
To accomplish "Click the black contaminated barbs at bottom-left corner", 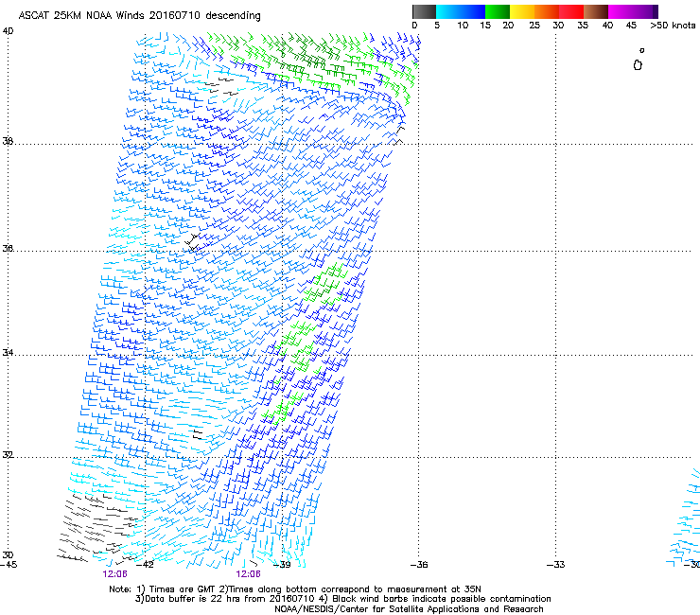I will 96,527.
